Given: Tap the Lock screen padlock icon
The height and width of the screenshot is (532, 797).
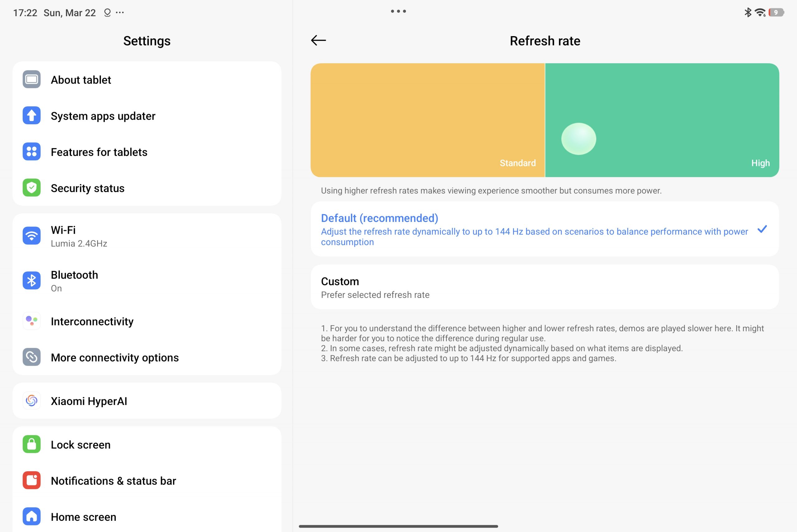Looking at the screenshot, I should 31,444.
